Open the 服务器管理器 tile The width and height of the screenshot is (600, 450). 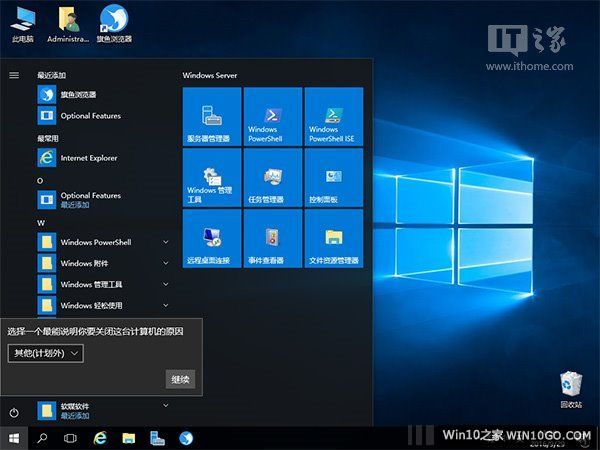[212, 116]
